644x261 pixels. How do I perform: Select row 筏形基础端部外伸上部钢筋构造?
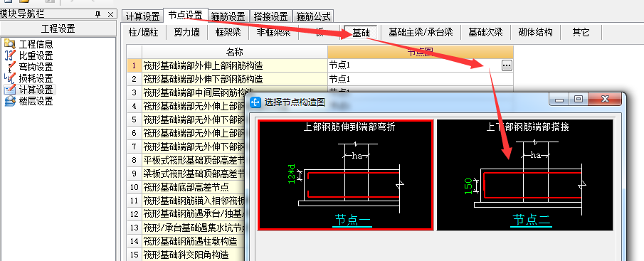(235, 65)
